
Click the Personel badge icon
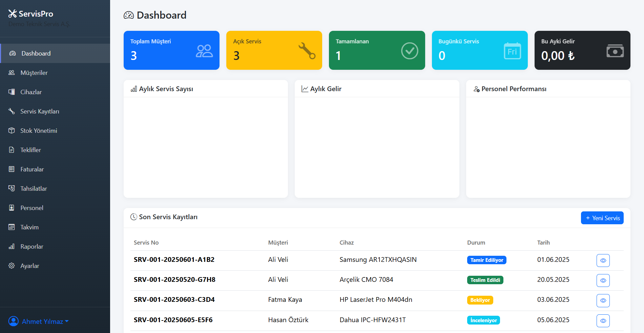pos(12,208)
